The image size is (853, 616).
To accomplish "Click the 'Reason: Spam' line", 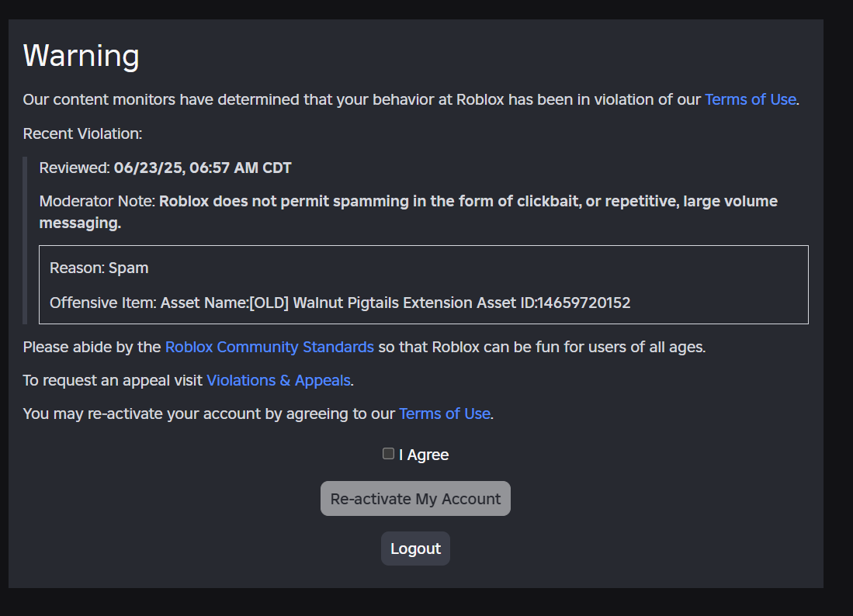I will (99, 268).
